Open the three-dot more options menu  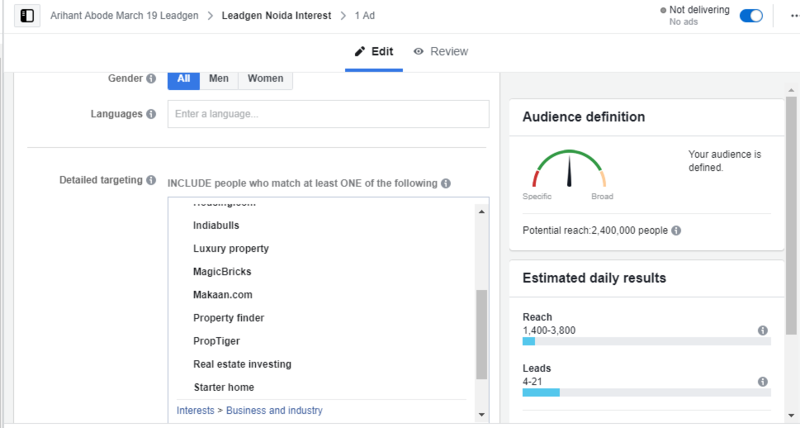coord(795,16)
